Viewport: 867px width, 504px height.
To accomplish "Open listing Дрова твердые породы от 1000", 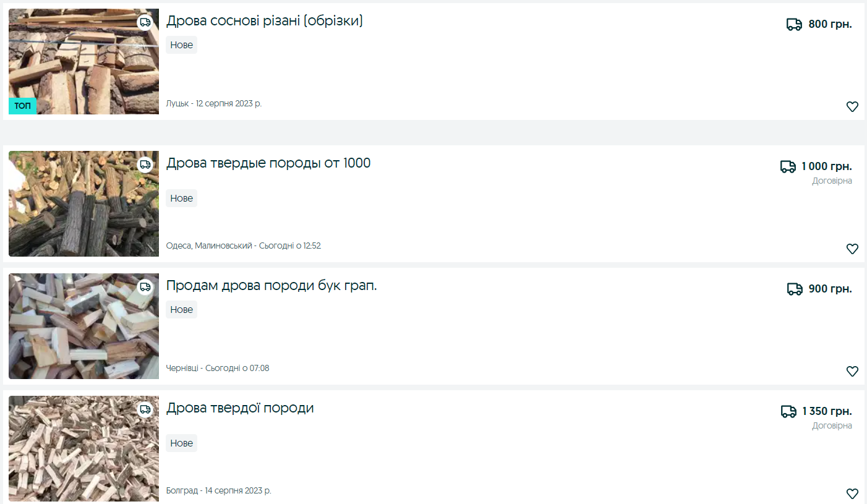I will click(268, 163).
